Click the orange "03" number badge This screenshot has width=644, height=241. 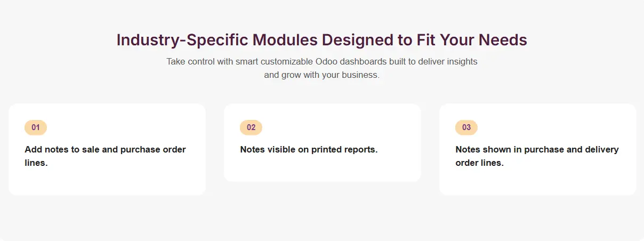tap(466, 127)
